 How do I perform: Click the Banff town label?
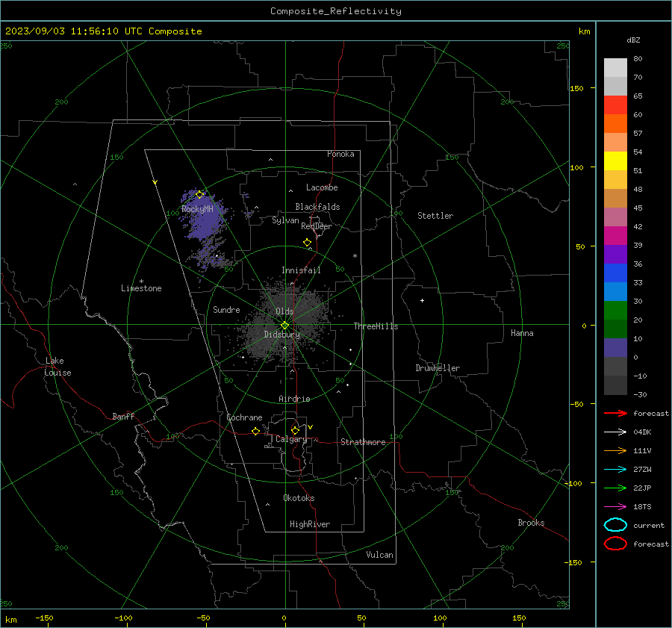[123, 417]
